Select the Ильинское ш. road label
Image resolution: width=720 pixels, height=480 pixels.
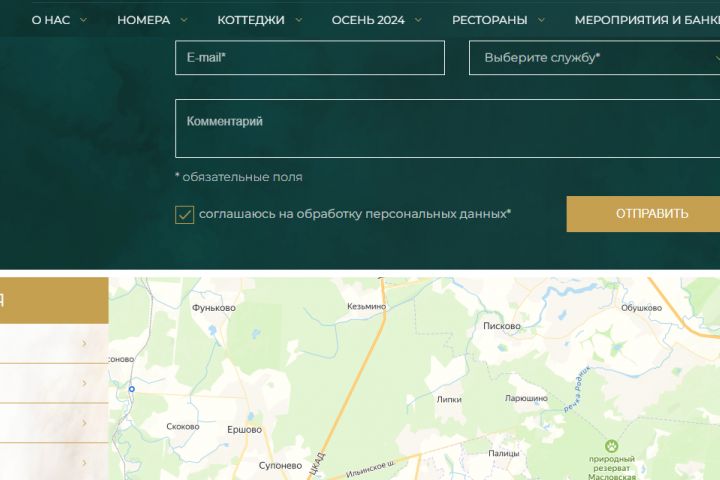pyautogui.click(x=370, y=469)
